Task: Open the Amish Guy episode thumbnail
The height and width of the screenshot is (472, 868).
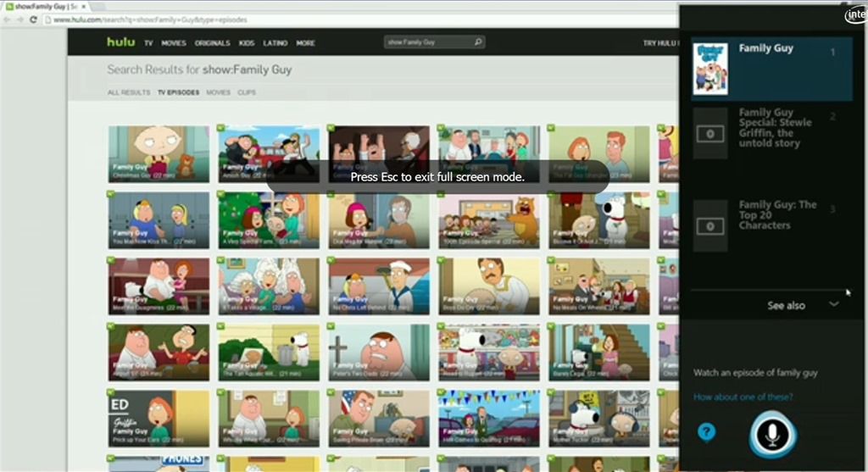Action: pos(269,154)
